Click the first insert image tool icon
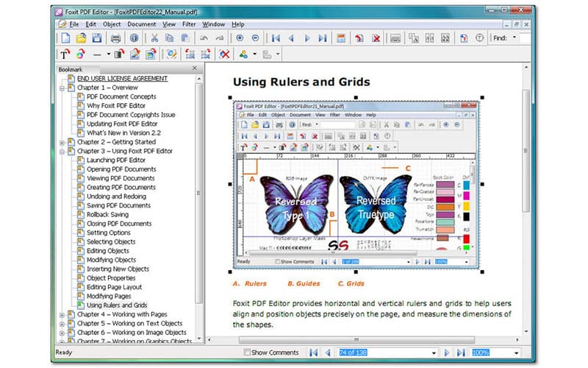The image size is (588, 368). point(135,54)
